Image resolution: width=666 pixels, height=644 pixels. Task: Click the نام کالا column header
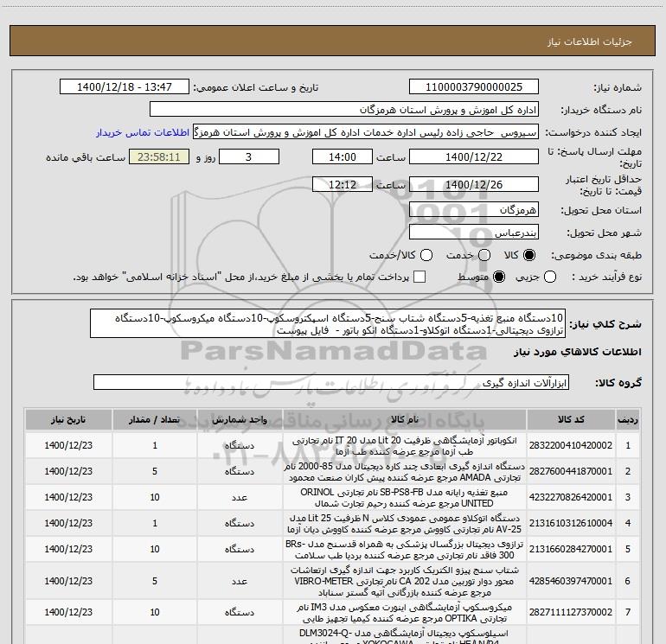point(405,420)
